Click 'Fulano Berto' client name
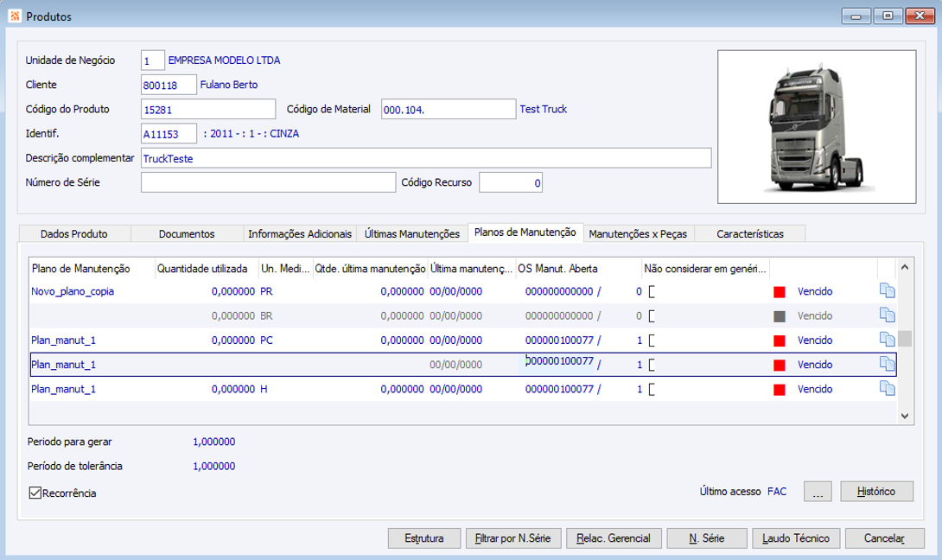This screenshot has width=942, height=560. click(x=229, y=85)
